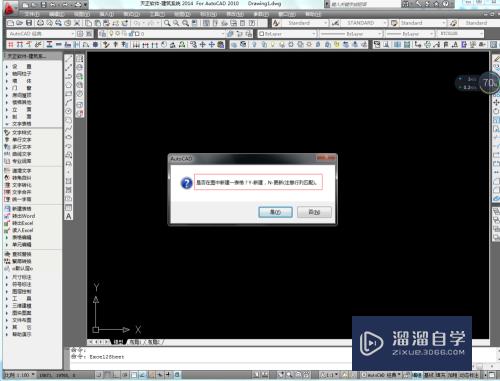Click Redo in the quick access toolbar
Screen dimensions: 500x381
click(x=65, y=5)
